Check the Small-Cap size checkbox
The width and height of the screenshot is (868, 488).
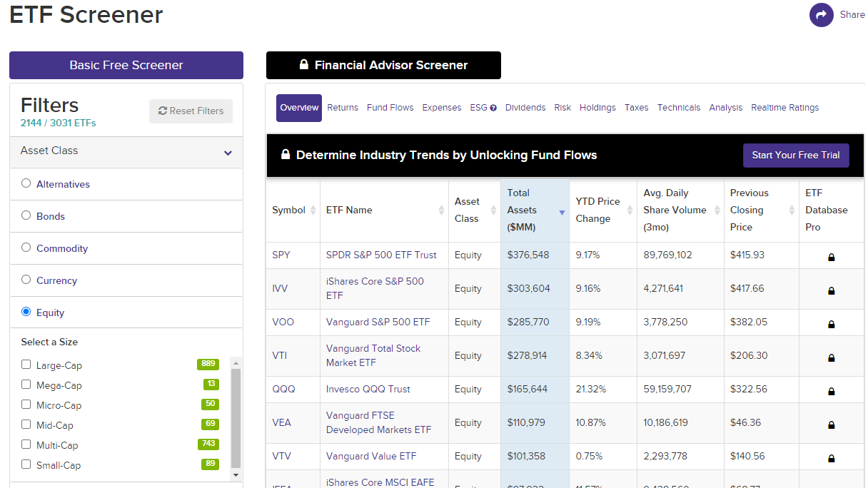[x=26, y=464]
